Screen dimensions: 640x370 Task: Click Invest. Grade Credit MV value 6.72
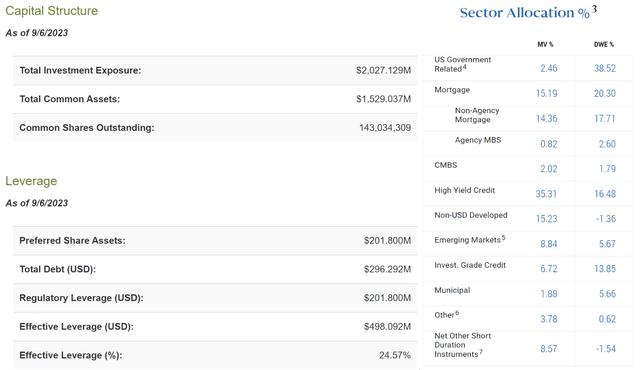549,268
